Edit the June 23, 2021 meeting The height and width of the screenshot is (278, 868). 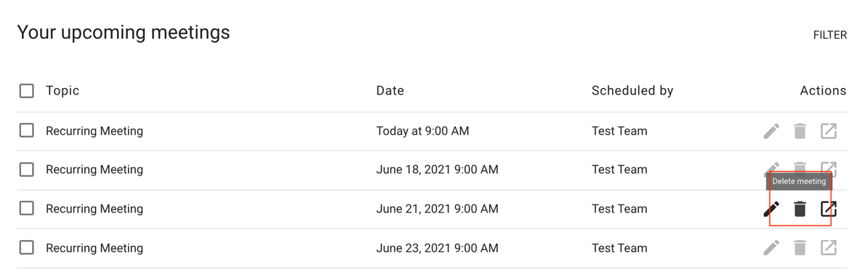(771, 247)
